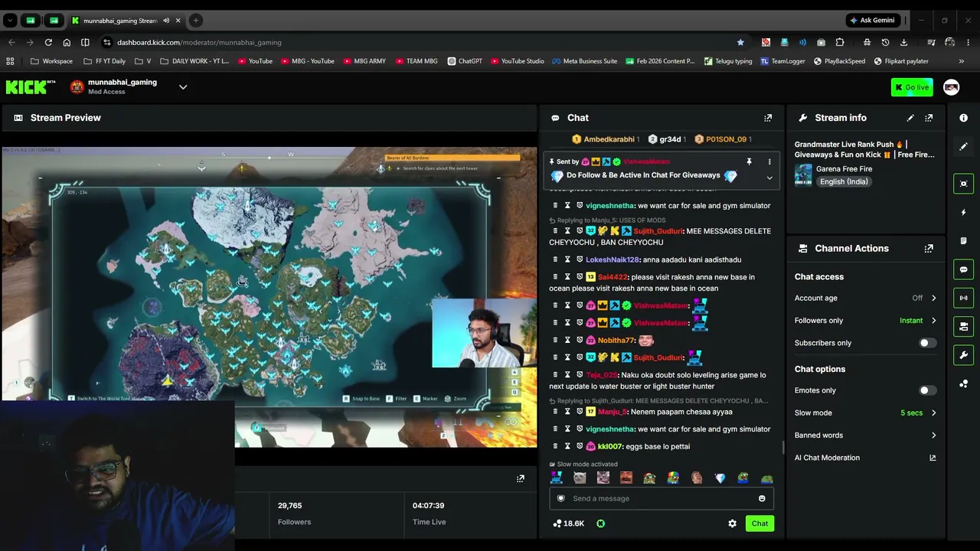Click the lightning bolt sidebar icon
Viewport: 980px width, 551px height.
coord(963,212)
